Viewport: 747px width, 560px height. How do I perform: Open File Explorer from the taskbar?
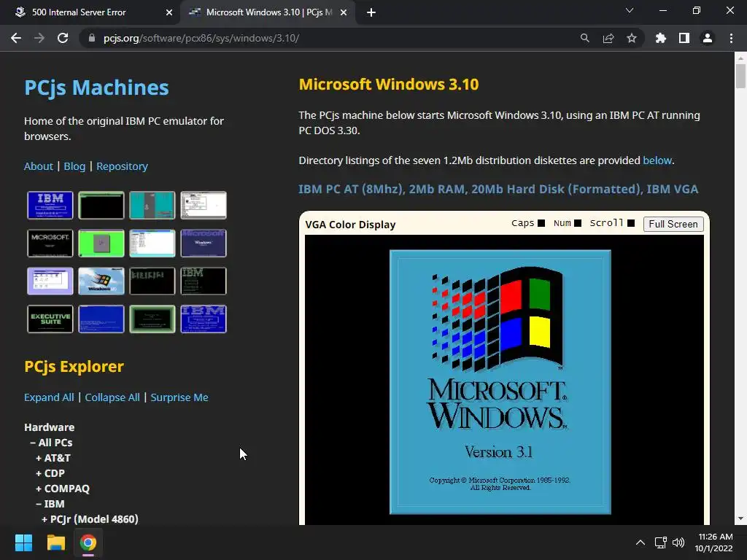pyautogui.click(x=55, y=542)
